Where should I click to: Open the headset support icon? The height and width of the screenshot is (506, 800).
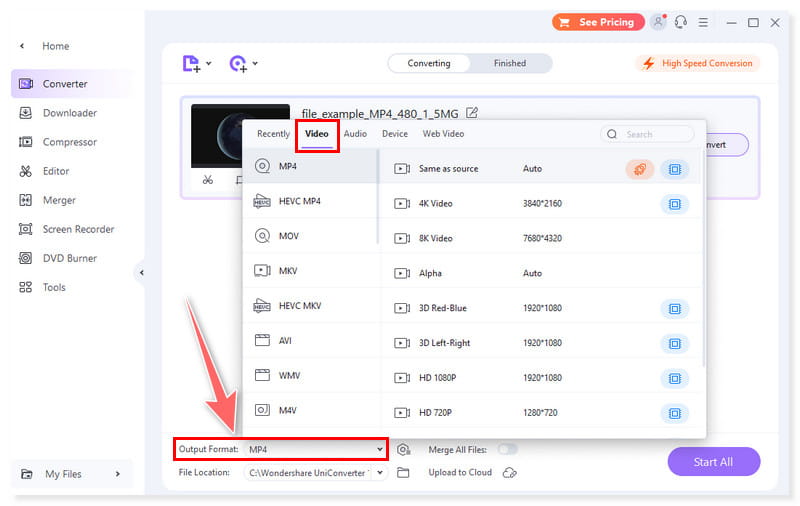pyautogui.click(x=681, y=22)
